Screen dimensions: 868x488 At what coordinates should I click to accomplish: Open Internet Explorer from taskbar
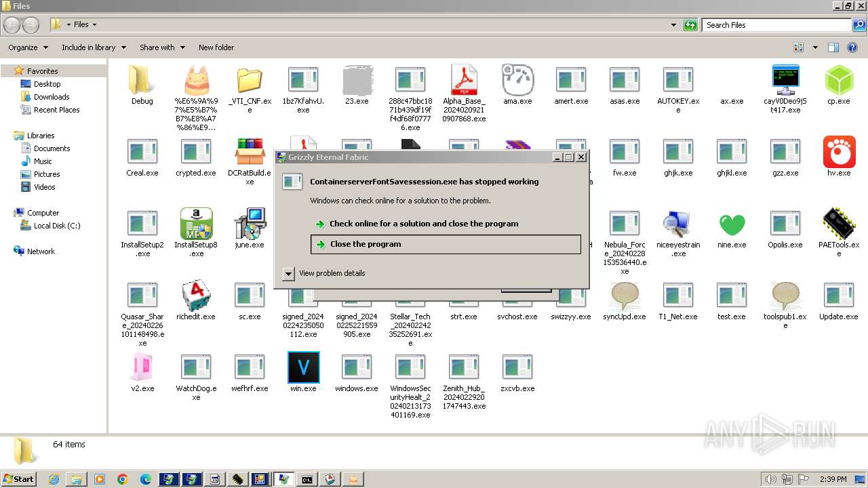click(x=54, y=479)
